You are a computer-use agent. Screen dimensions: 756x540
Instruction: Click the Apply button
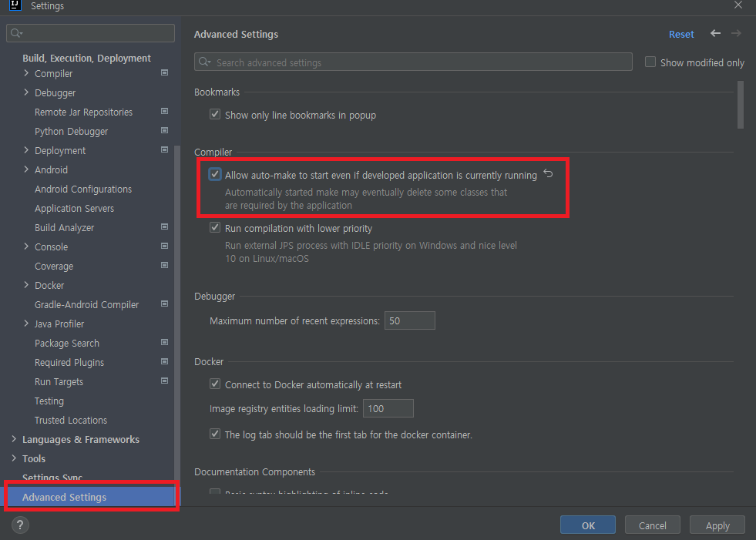(717, 525)
